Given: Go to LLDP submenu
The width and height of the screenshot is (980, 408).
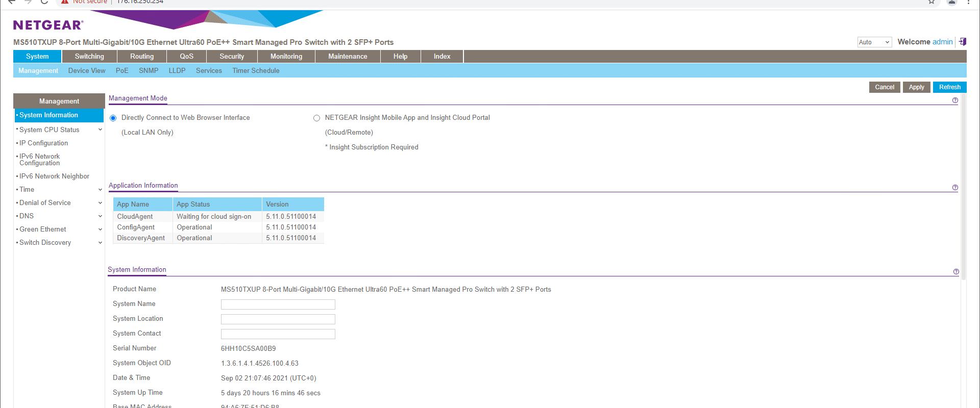Looking at the screenshot, I should coord(177,70).
